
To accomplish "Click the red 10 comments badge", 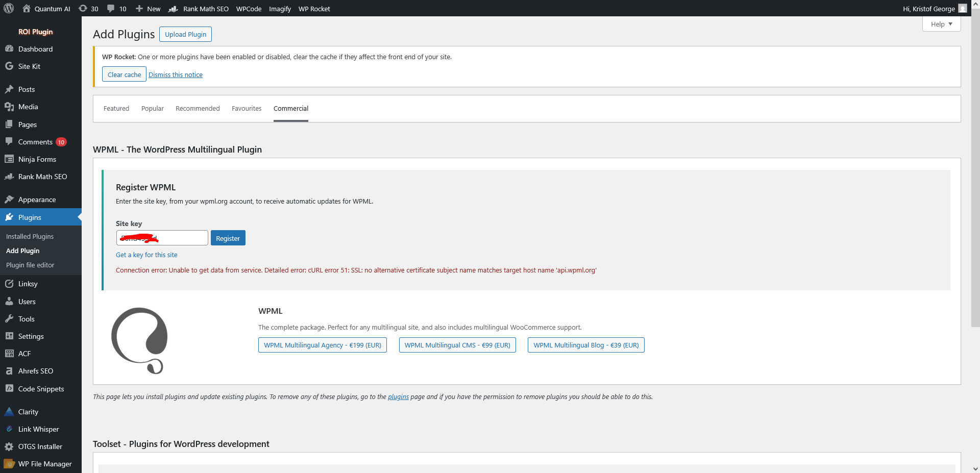I will (61, 142).
